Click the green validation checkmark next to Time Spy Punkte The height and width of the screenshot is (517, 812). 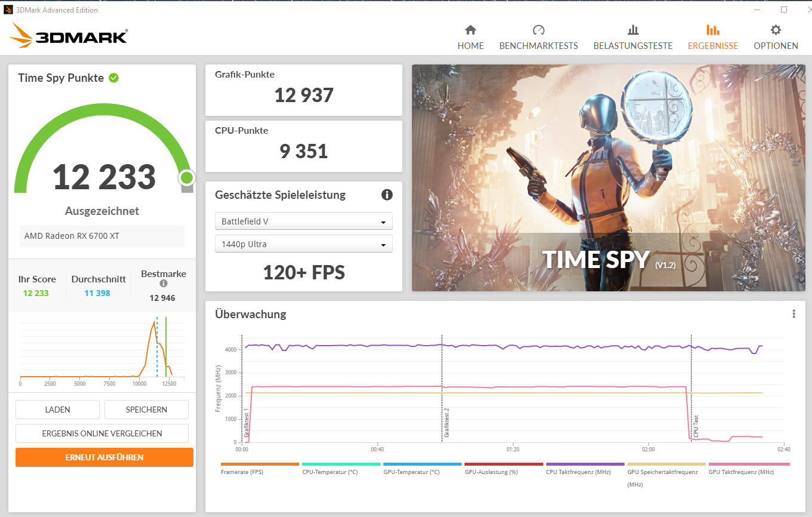(x=113, y=78)
